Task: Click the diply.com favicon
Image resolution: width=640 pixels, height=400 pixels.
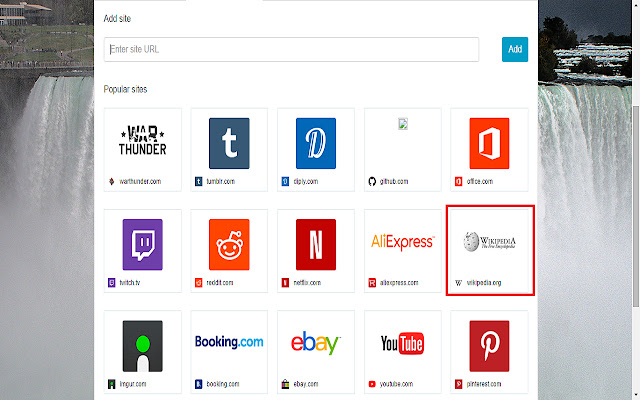Action: point(285,181)
